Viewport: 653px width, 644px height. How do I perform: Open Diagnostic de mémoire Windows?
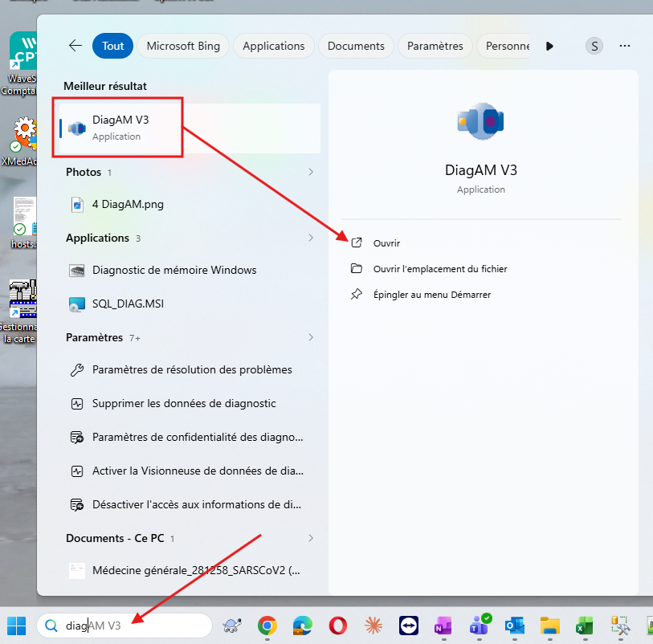tap(190, 270)
